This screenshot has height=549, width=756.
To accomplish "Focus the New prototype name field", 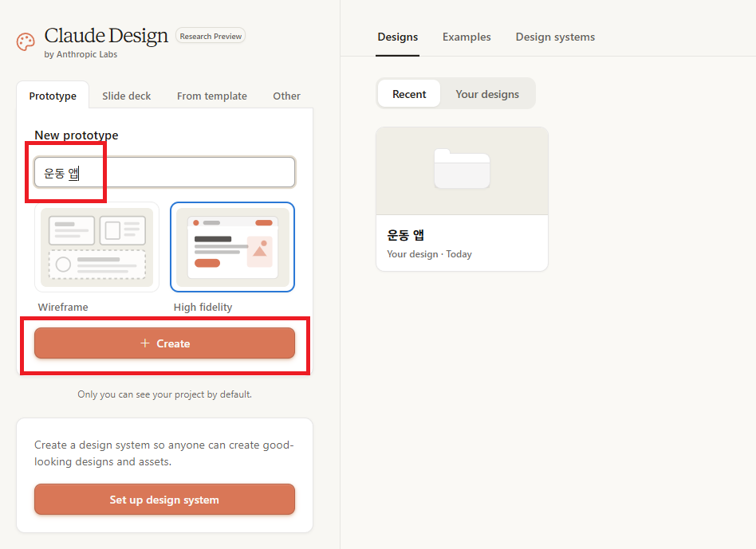I will 164,172.
